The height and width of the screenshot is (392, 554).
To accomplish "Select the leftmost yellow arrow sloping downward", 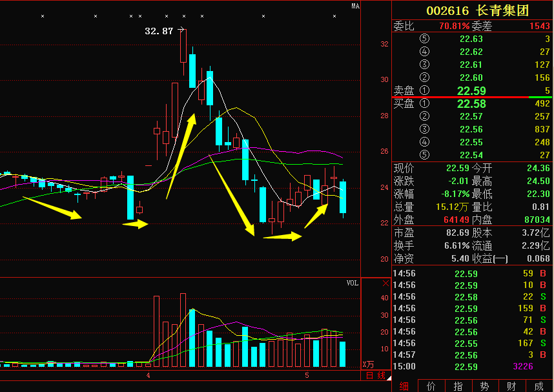I will click(x=52, y=206).
